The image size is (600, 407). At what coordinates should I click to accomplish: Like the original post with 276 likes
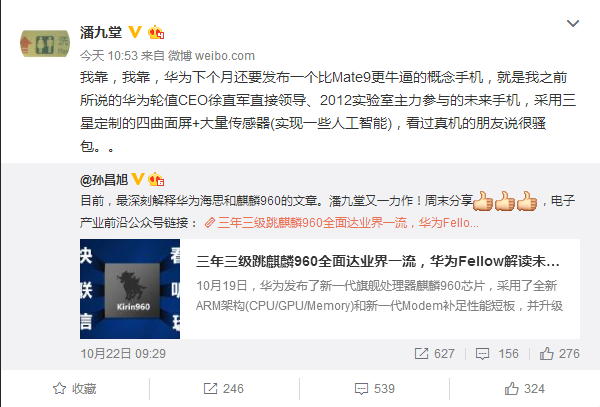pyautogui.click(x=559, y=353)
